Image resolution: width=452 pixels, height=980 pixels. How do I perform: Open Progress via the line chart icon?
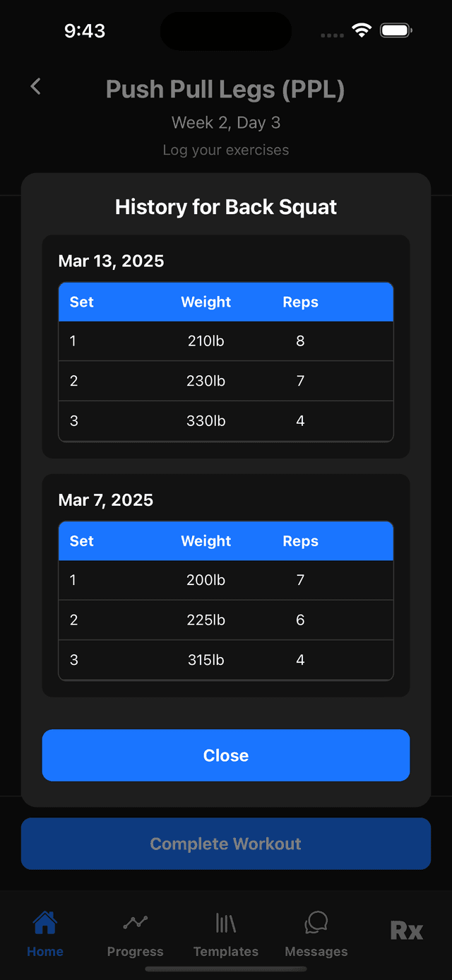click(x=135, y=922)
